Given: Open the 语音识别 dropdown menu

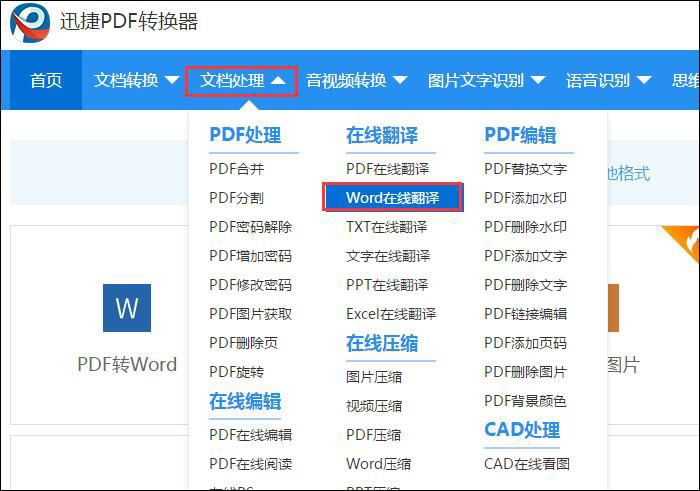Looking at the screenshot, I should point(608,80).
